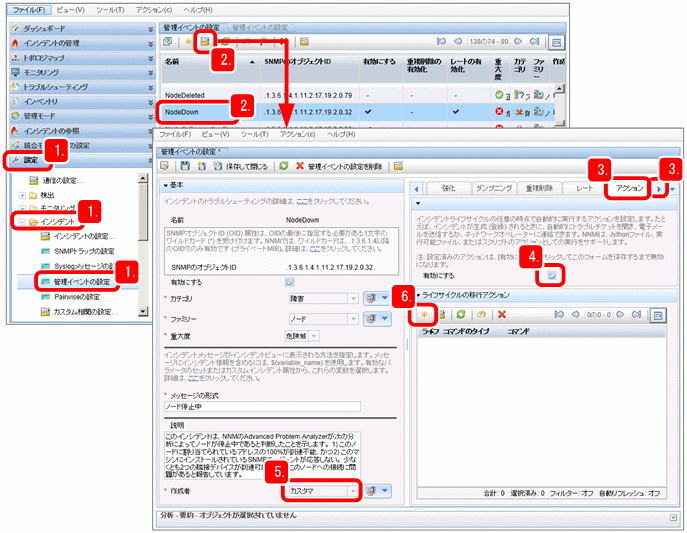Click the Save and New icon in form toolbar
Image resolution: width=687 pixels, height=533 pixels.
tap(202, 166)
